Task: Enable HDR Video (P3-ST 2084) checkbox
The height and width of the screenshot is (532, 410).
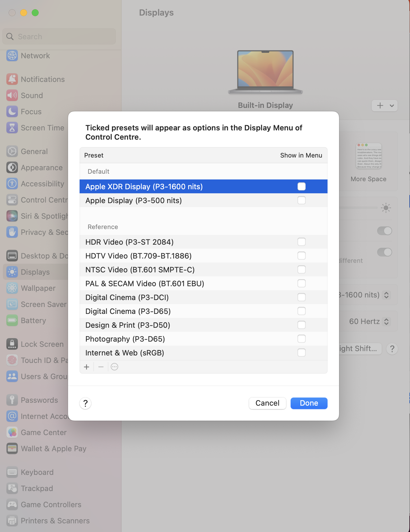Action: pos(302,242)
